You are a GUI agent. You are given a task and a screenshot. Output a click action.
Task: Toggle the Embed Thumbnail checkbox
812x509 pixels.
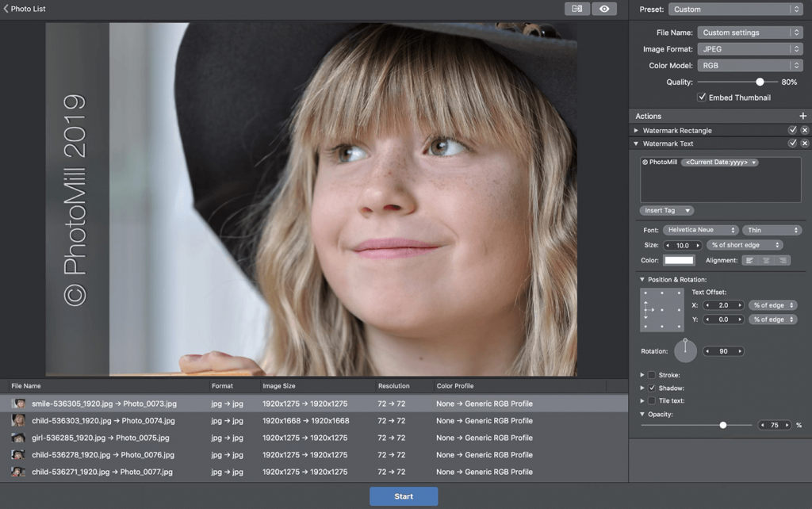point(702,97)
